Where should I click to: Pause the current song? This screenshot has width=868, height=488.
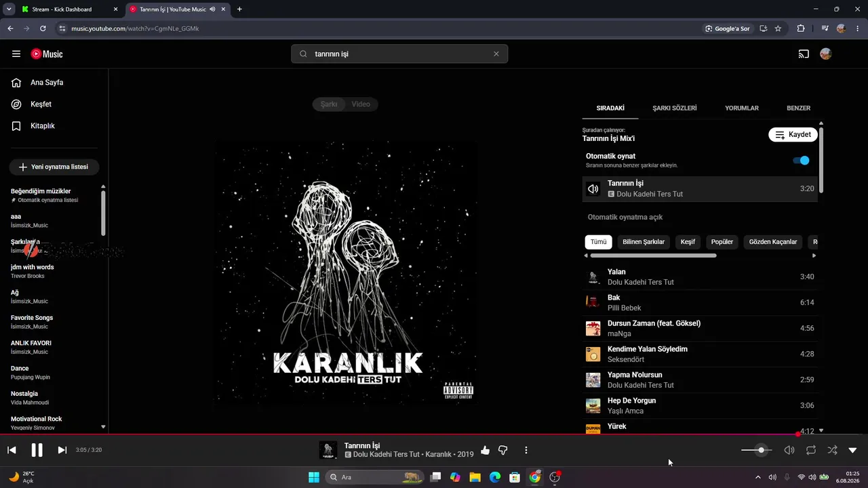coord(37,450)
